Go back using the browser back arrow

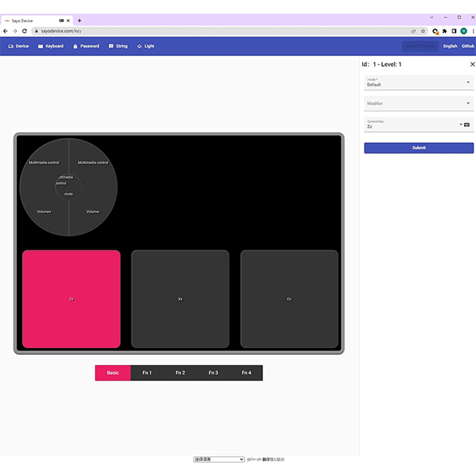click(5, 31)
